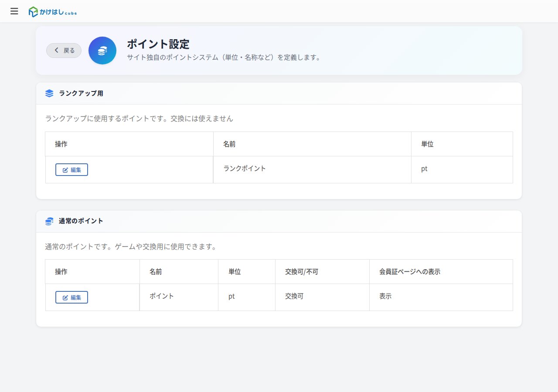Click the 通常のポイント section heading
Screen dimensions: 558x392
81,221
